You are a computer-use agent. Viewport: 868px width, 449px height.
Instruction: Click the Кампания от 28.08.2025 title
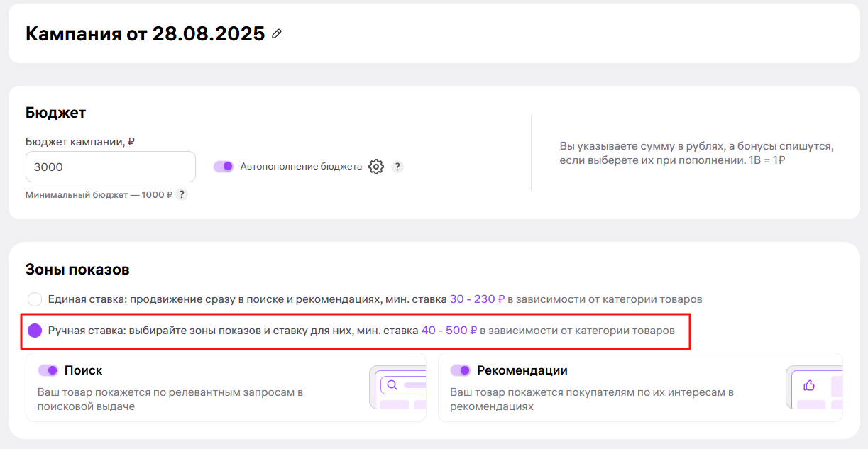tap(145, 33)
